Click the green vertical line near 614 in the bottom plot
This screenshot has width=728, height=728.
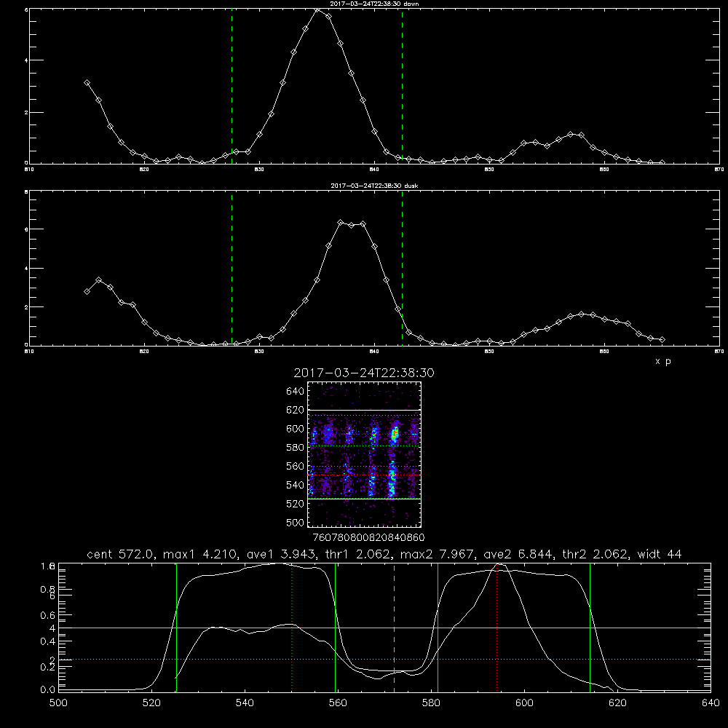pos(590,627)
